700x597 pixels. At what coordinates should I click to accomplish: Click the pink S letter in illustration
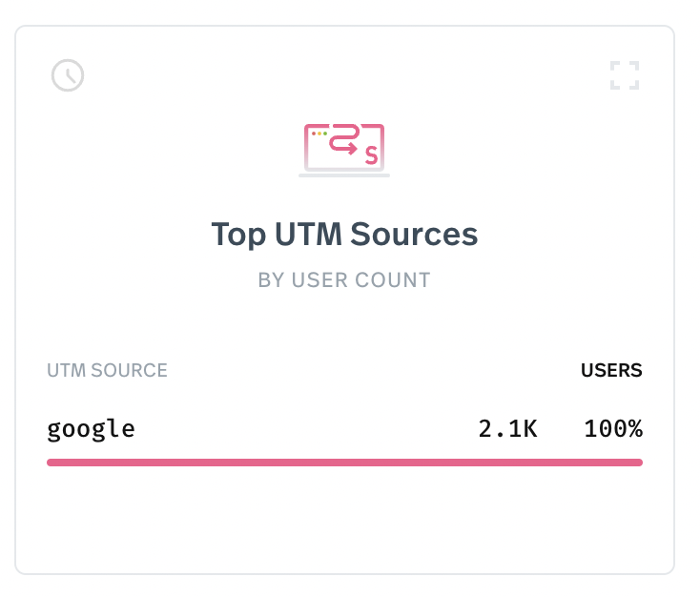click(x=371, y=154)
